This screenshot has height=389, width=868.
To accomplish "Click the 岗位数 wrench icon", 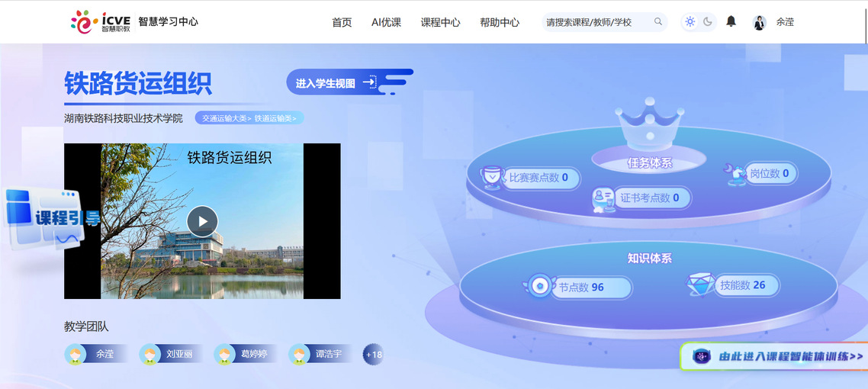I will point(736,175).
